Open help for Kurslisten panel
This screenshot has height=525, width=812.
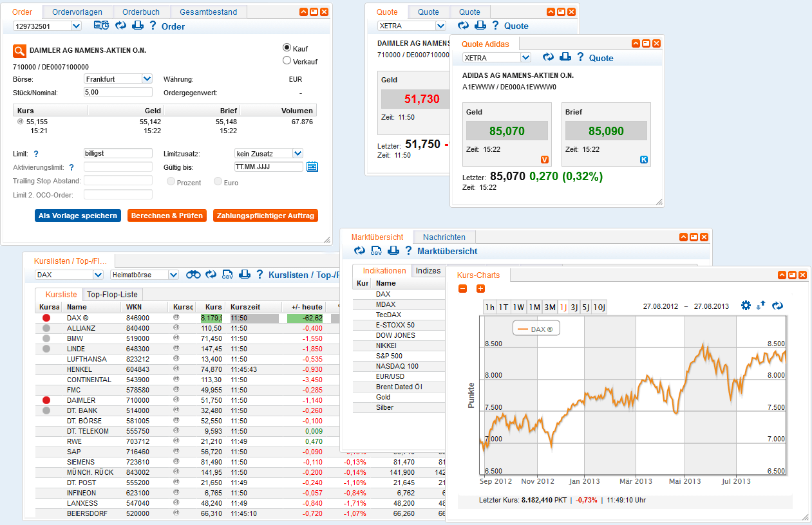click(x=260, y=275)
